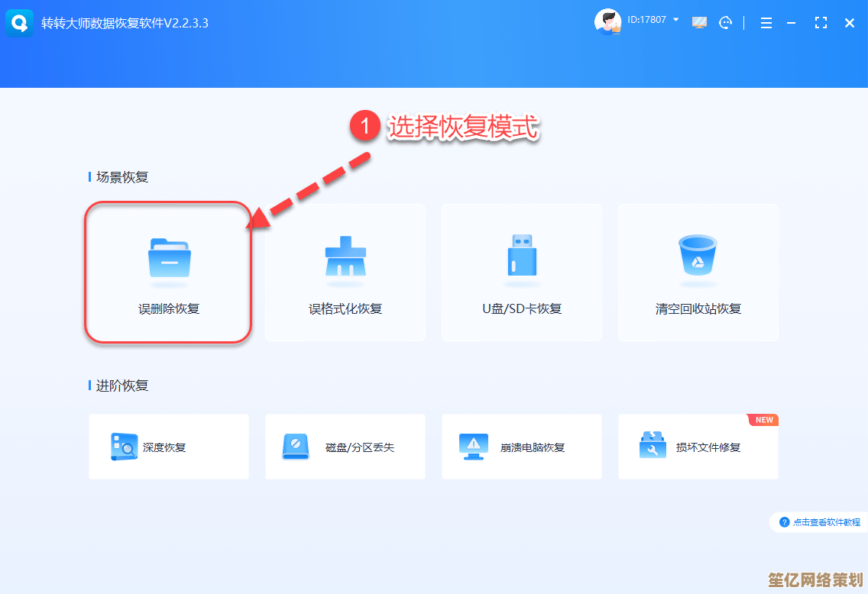
Task: Maximize the application window
Action: pyautogui.click(x=821, y=23)
